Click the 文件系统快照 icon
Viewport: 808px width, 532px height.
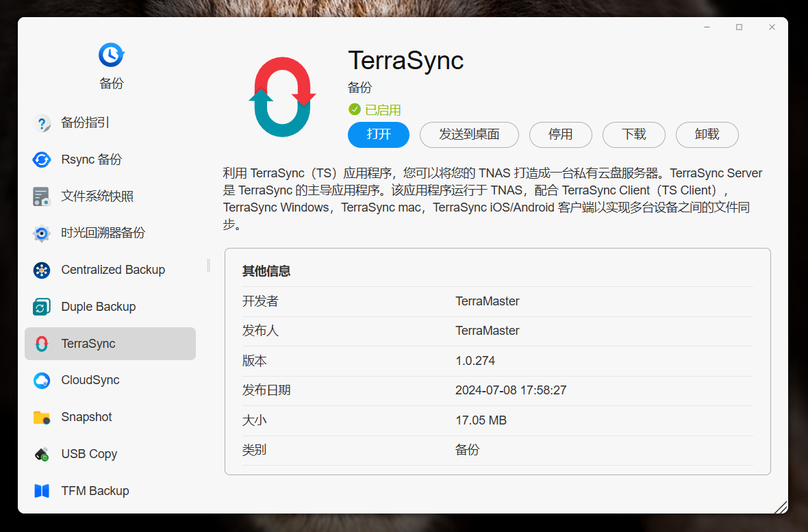click(42, 197)
